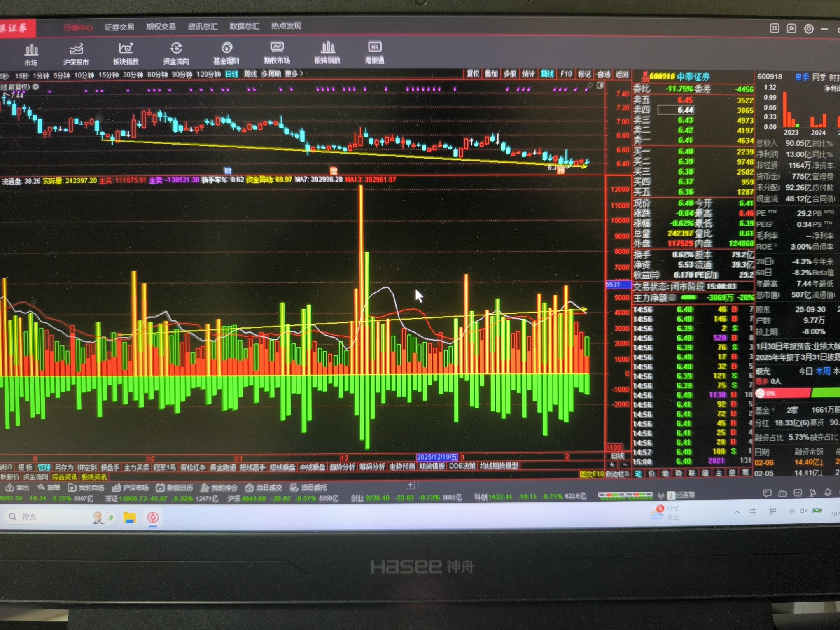Click the settings gear in title bar
The height and width of the screenshot is (630, 840).
coord(809,29)
